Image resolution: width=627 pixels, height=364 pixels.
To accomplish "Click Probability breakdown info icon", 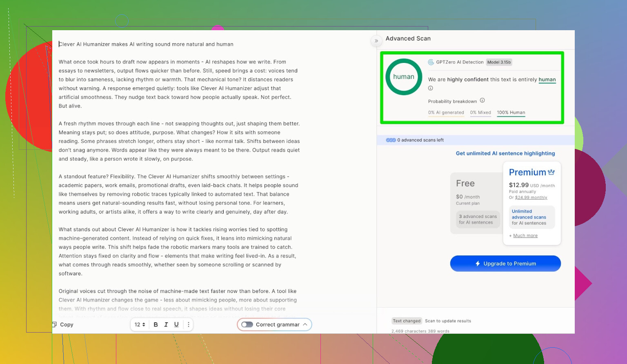I will tap(482, 100).
